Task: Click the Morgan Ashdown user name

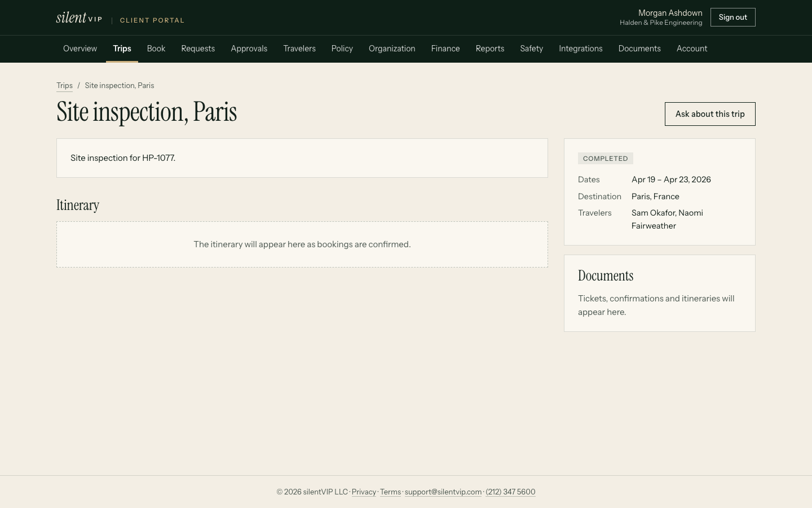Action: [x=670, y=13]
